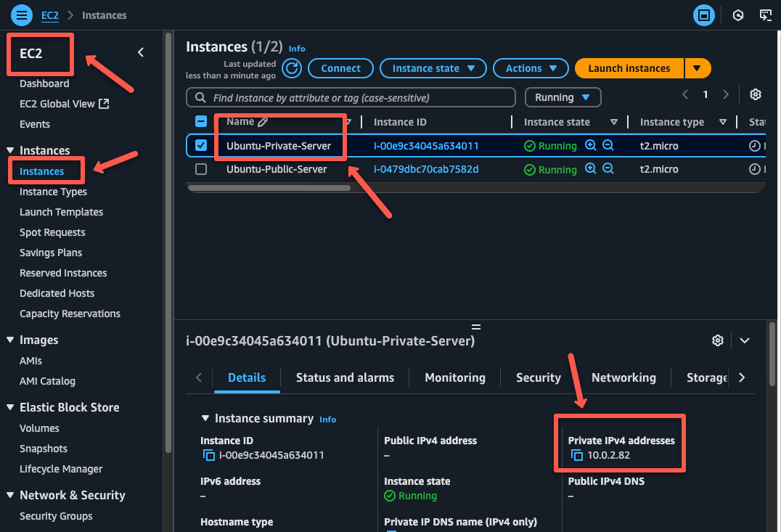Open Launch instances dropdown arrow
This screenshot has width=781, height=532.
click(x=698, y=68)
